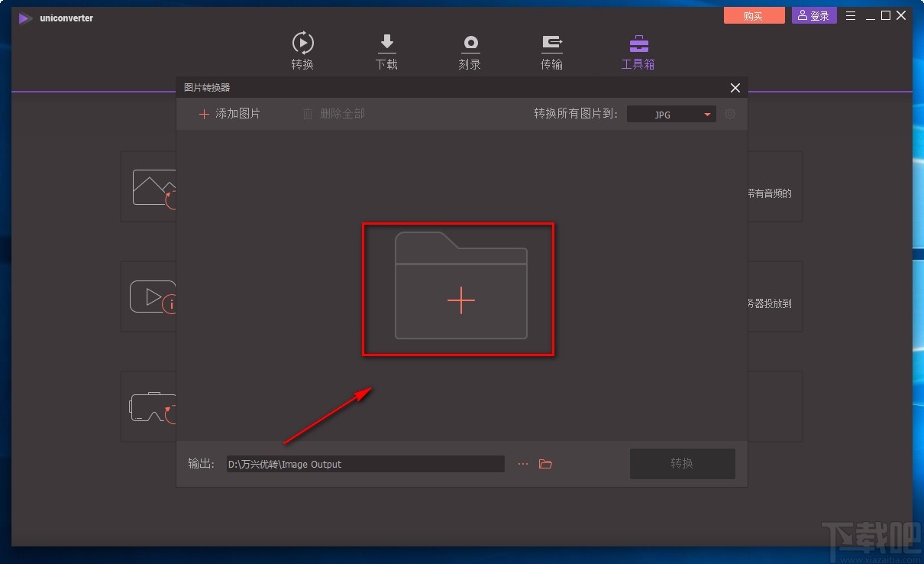924x564 pixels.
Task: Open the 转换 (Convert) section icon
Action: pyautogui.click(x=302, y=43)
